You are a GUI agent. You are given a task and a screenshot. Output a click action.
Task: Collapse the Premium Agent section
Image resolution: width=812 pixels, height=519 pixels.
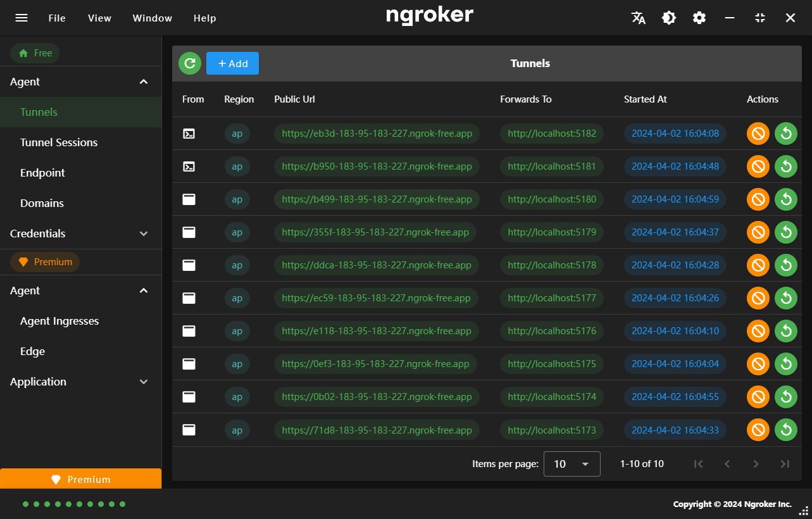80,291
